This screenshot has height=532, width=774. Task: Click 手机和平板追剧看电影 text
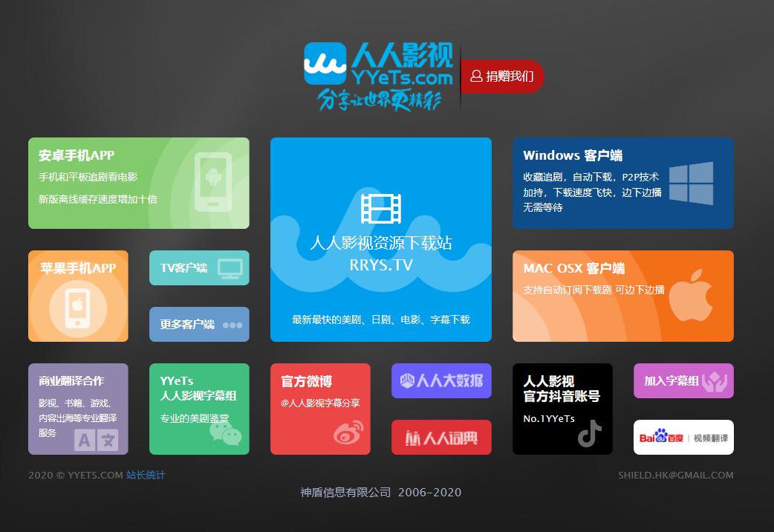tap(88, 177)
